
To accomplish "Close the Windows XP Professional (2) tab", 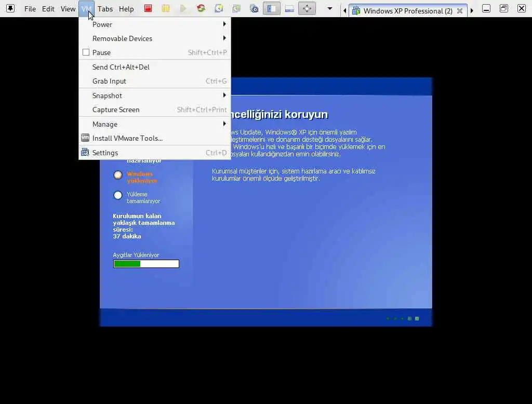I will pyautogui.click(x=460, y=11).
